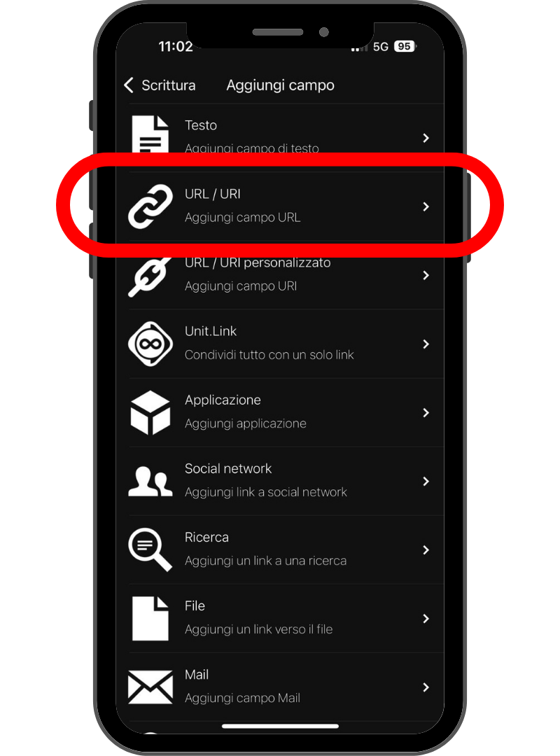This screenshot has width=560, height=756.
Task: Select the URL / URI personalizzato entry
Action: click(280, 275)
